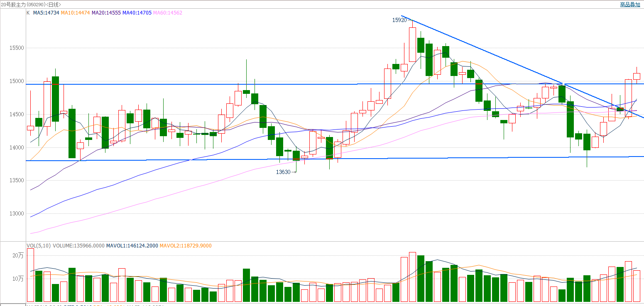Select the MA60:14562 indicator label
Image resolution: width=644 pixels, height=306 pixels.
(168, 13)
